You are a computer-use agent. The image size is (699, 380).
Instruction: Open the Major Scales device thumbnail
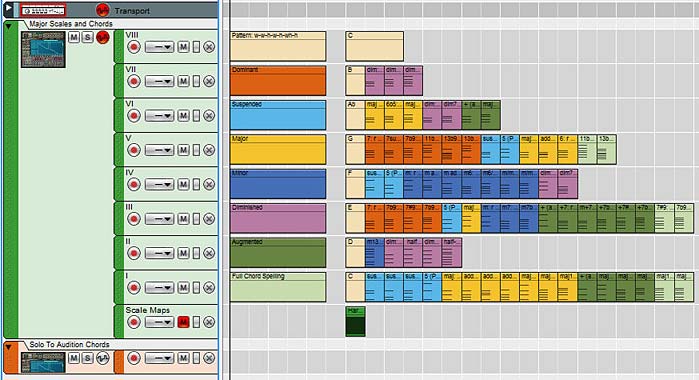point(43,50)
